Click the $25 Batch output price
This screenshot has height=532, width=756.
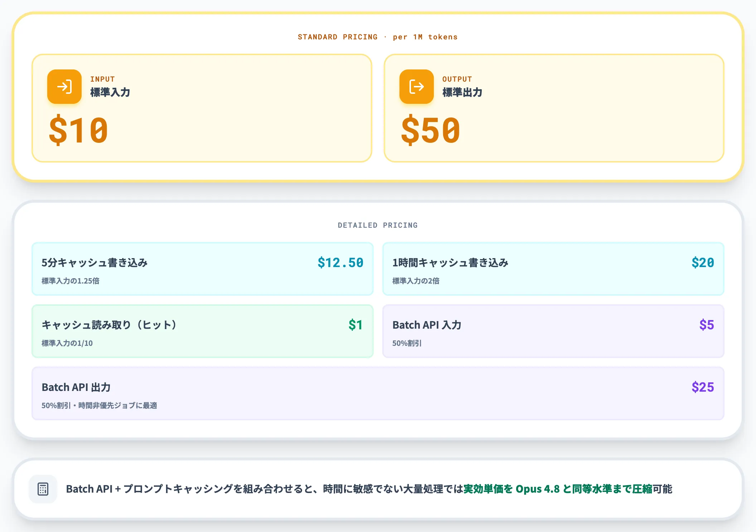coord(703,387)
